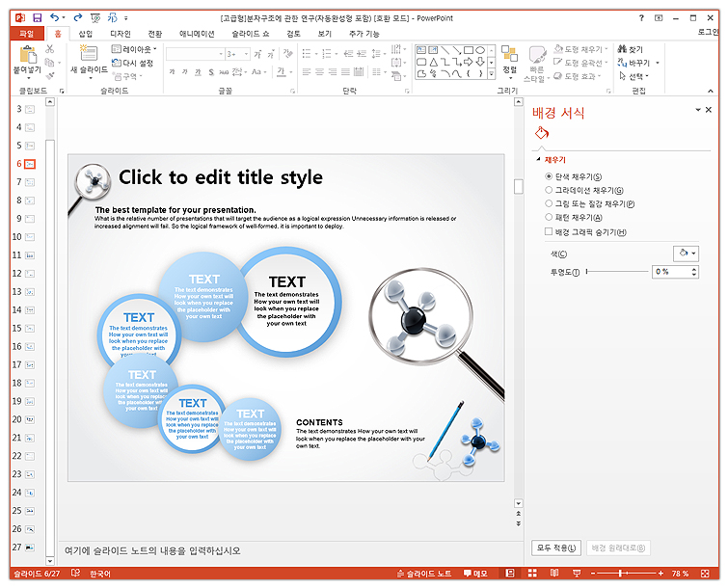Collapse the 채우기 section triangle

(539, 159)
